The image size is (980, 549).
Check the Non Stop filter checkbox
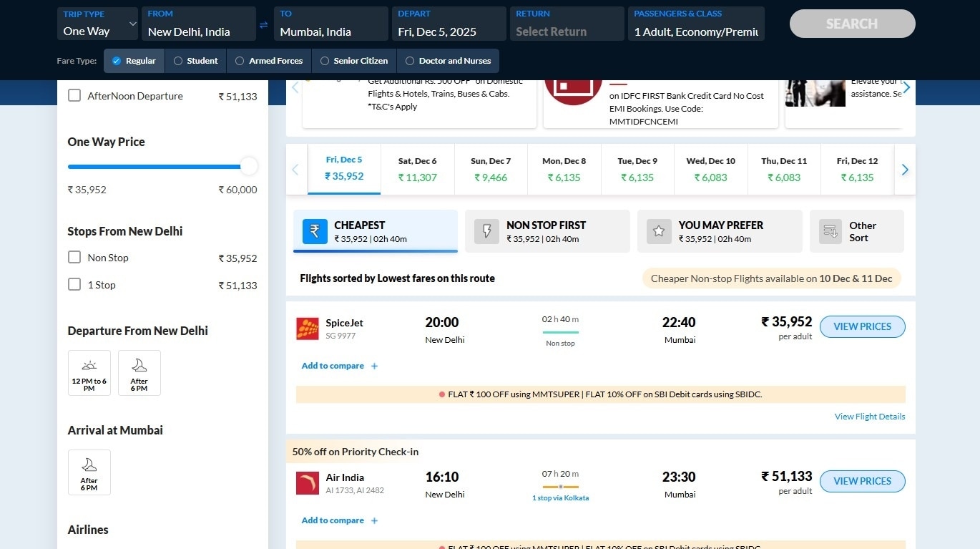pyautogui.click(x=74, y=257)
